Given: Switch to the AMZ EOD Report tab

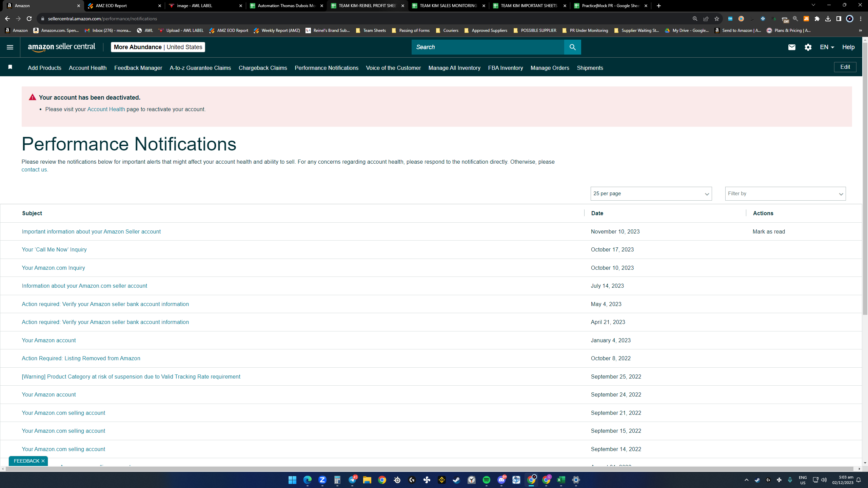Looking at the screenshot, I should pyautogui.click(x=124, y=6).
